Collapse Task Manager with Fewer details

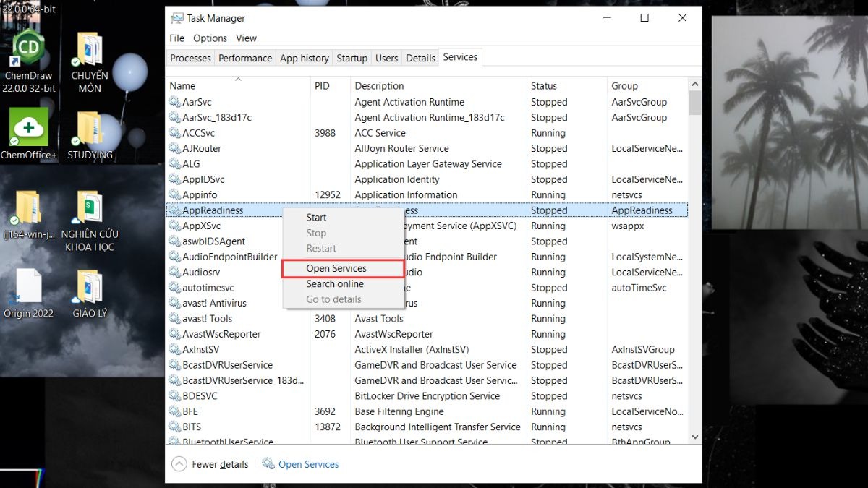coord(210,464)
